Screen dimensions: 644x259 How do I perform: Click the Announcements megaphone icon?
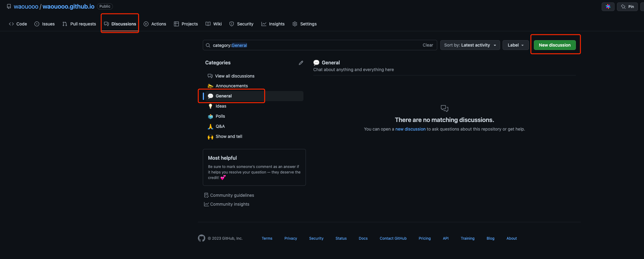pyautogui.click(x=210, y=86)
